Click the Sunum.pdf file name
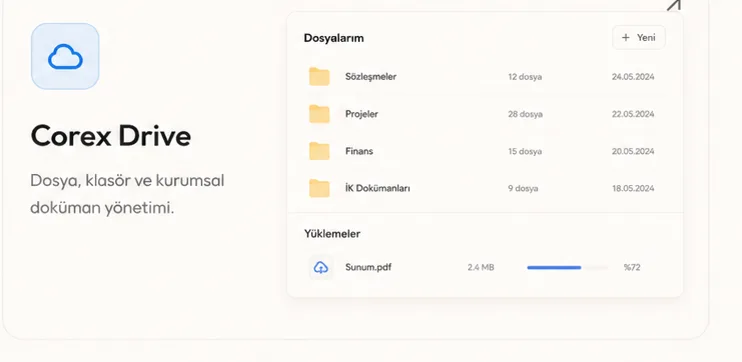742x362 pixels. click(x=368, y=267)
